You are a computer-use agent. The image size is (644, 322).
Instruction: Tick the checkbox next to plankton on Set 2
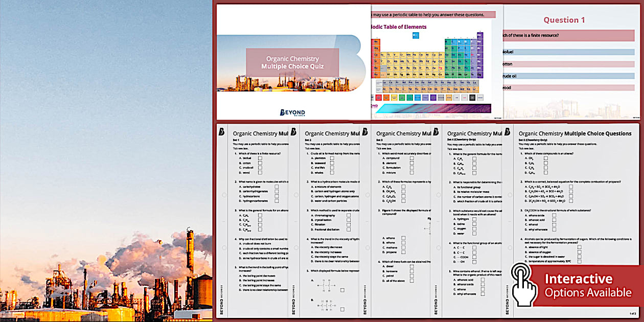click(x=332, y=158)
